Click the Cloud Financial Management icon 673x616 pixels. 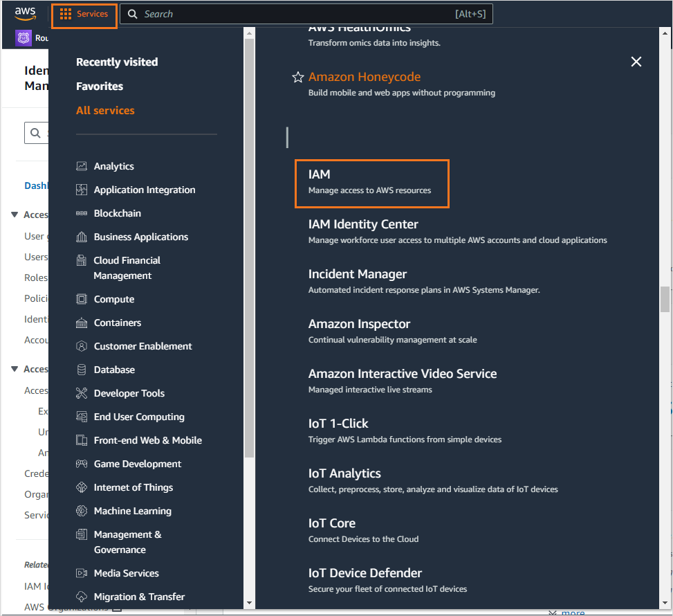pos(82,260)
